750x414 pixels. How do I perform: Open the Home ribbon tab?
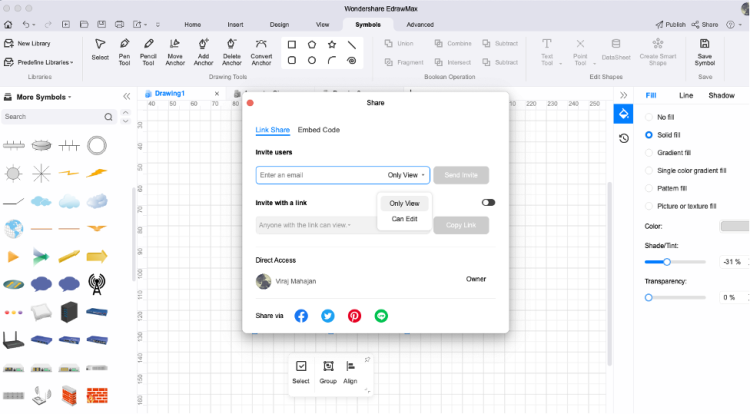click(193, 25)
